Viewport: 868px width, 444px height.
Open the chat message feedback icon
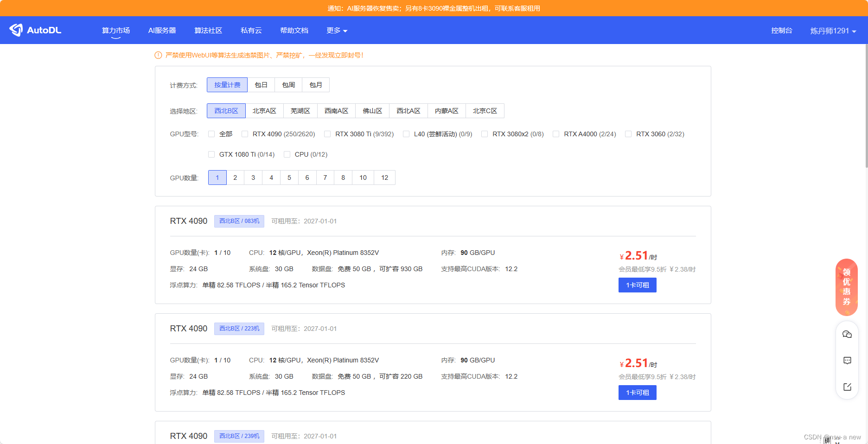pos(847,361)
